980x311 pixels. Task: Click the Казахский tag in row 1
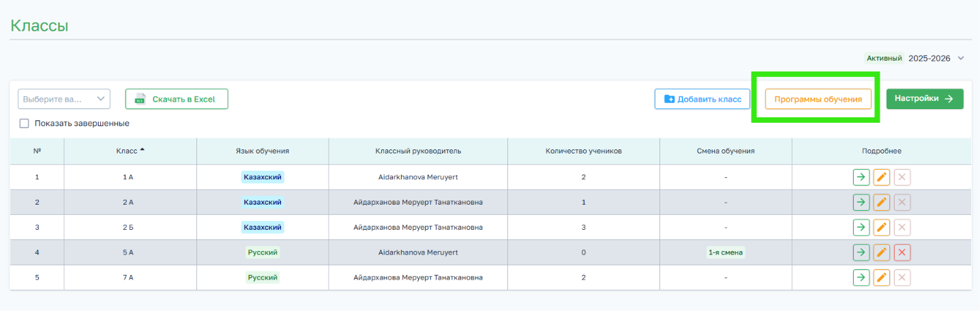[263, 177]
